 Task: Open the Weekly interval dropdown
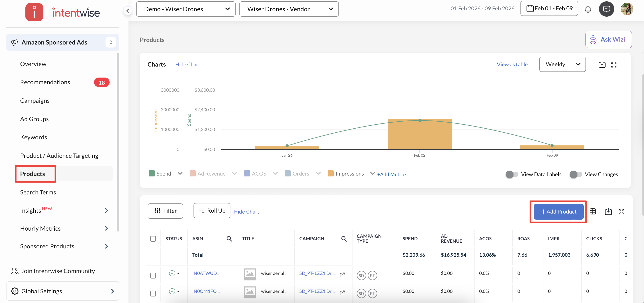click(x=562, y=65)
